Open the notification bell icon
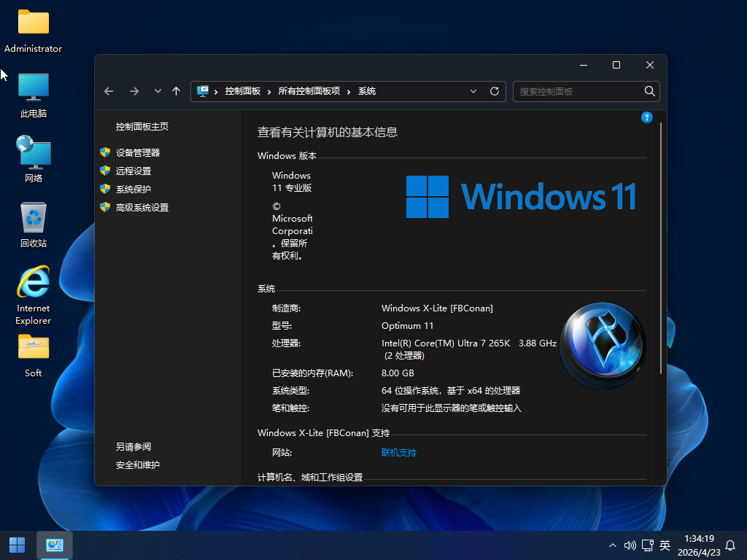This screenshot has height=560, width=747. point(729,545)
